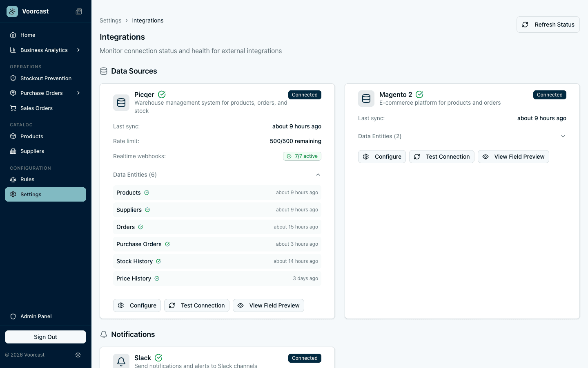Viewport: 588px width, 368px height.
Task: Collapse sidebar using the panel icon
Action: tap(79, 11)
